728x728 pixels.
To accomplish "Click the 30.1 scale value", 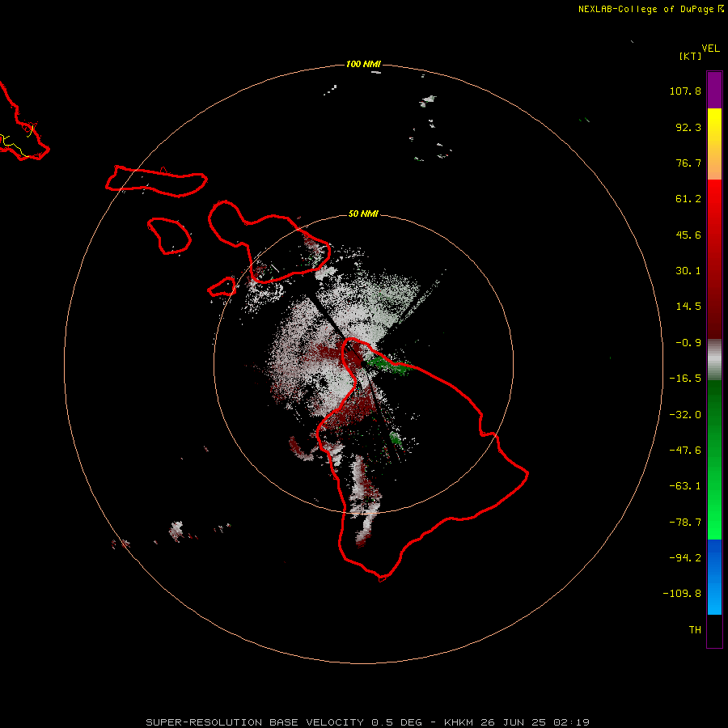I will pyautogui.click(x=688, y=271).
